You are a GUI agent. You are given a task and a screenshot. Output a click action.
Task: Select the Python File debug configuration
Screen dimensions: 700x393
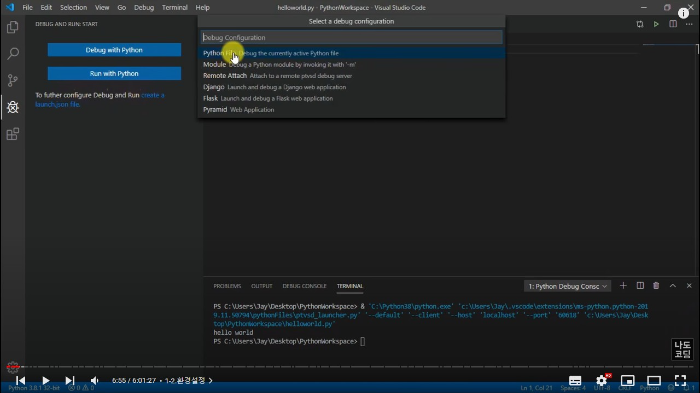352,53
